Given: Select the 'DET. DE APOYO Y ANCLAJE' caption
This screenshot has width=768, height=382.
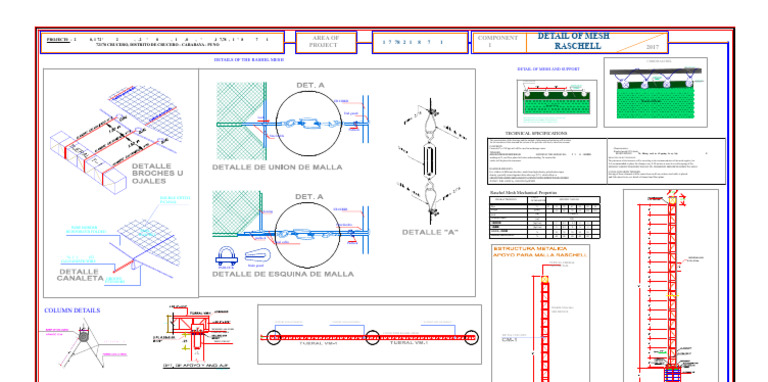Looking at the screenshot, I should point(196,365).
